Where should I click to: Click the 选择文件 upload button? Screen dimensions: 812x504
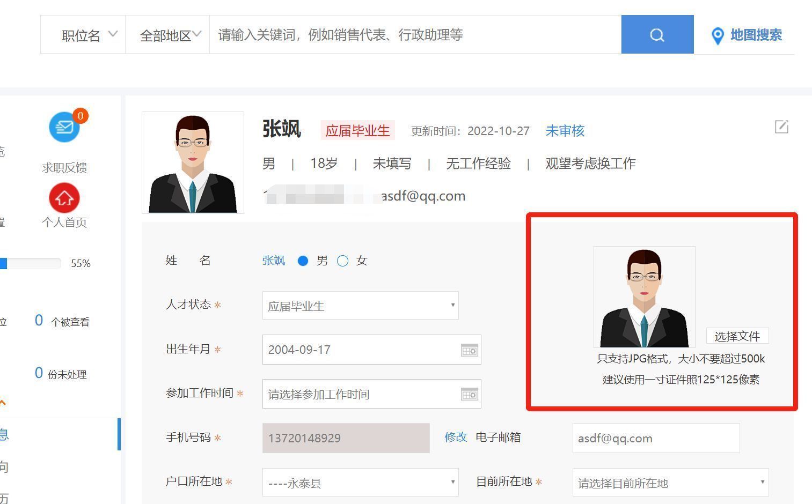(x=738, y=336)
